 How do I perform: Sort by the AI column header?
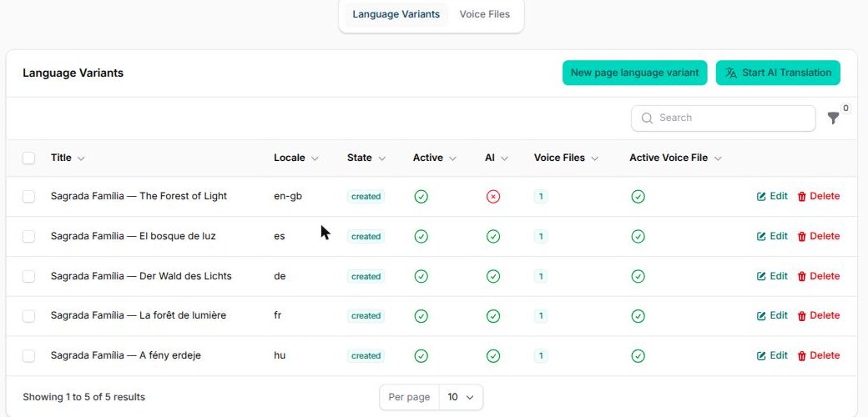click(497, 158)
